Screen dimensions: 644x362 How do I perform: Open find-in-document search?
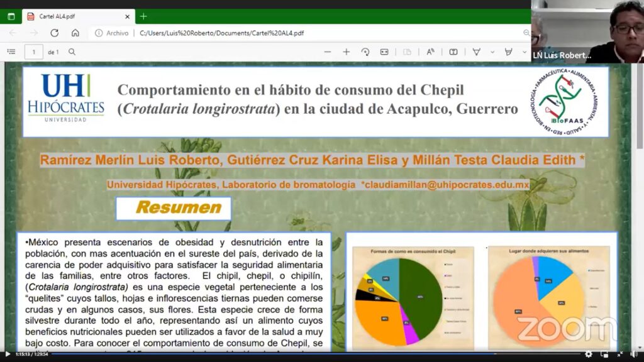click(72, 52)
